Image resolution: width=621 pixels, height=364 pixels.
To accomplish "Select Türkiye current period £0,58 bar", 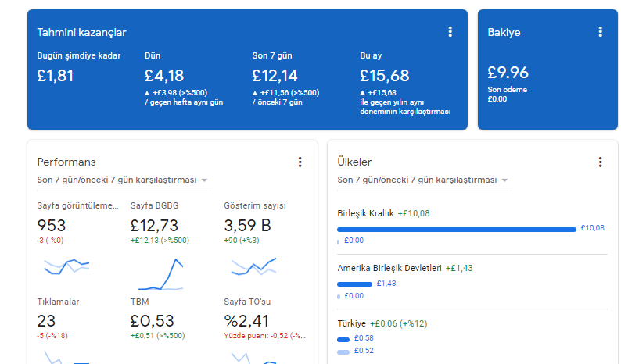I will click(343, 340).
